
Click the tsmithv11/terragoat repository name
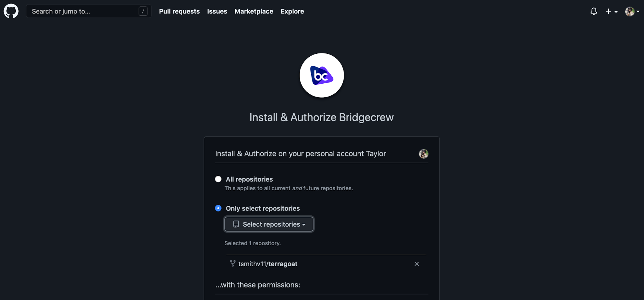click(x=268, y=264)
